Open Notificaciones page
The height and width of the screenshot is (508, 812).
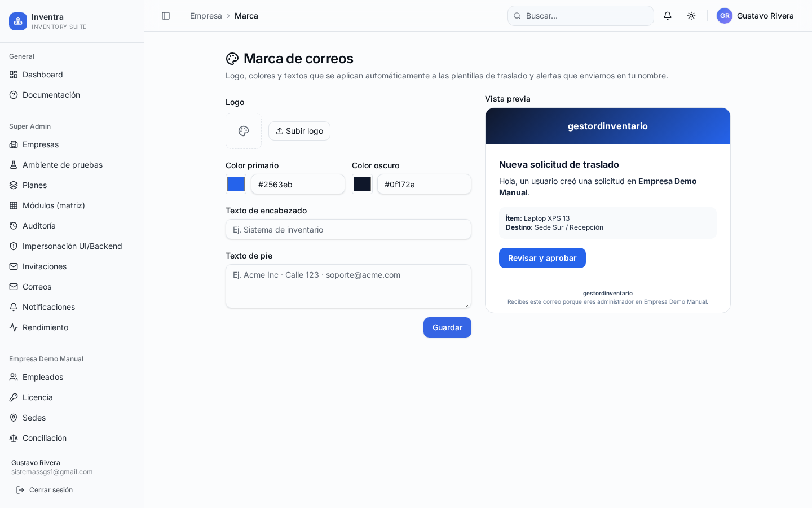72,307
